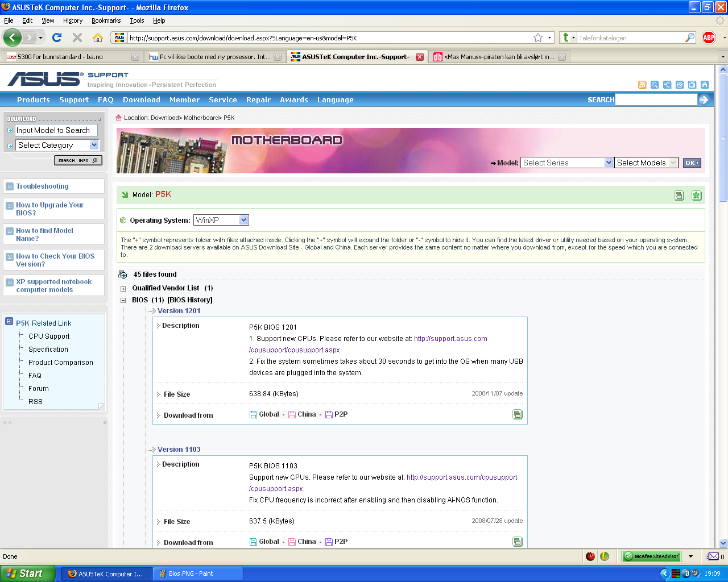Click McAfee SiteAdvisor status button

pos(651,556)
